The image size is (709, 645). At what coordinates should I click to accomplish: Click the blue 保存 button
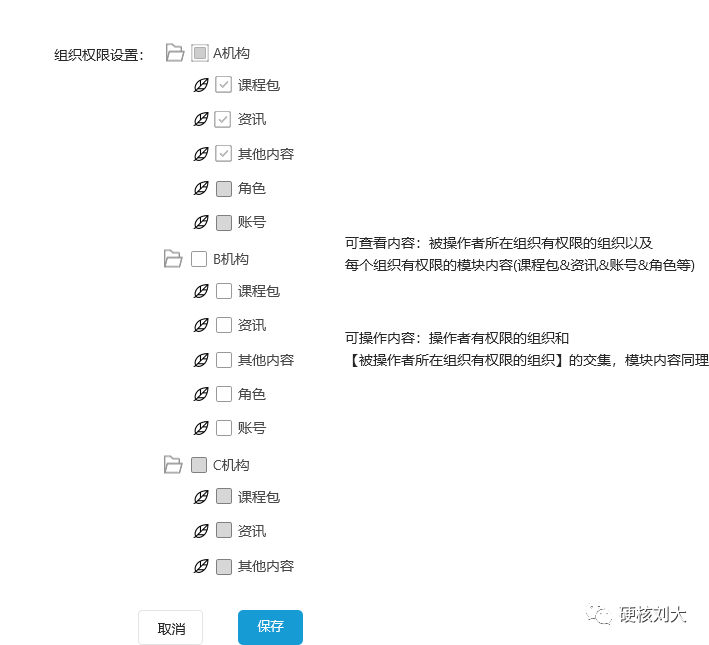[270, 627]
